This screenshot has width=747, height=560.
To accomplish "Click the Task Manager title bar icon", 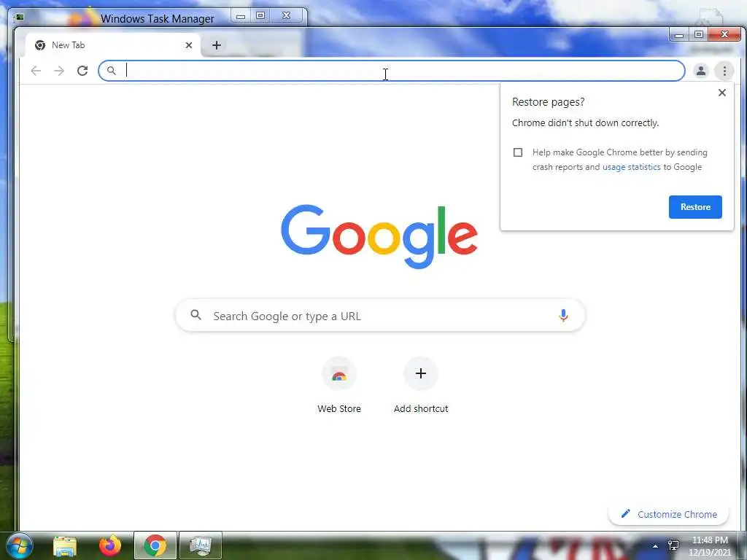I will [20, 17].
